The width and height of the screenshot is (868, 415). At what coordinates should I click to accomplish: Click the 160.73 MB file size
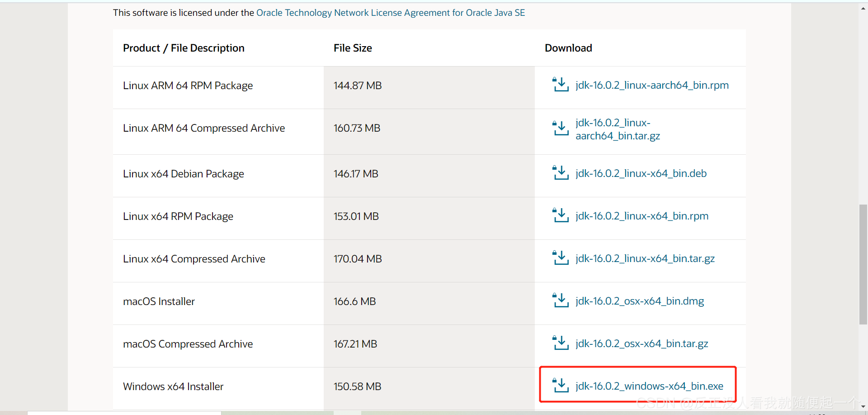pyautogui.click(x=357, y=128)
